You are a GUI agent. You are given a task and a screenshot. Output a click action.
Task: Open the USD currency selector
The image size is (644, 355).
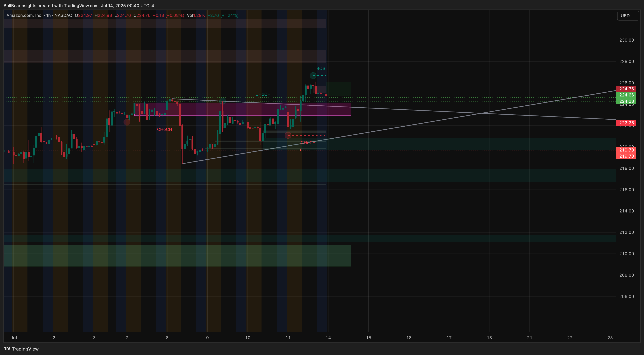[628, 15]
